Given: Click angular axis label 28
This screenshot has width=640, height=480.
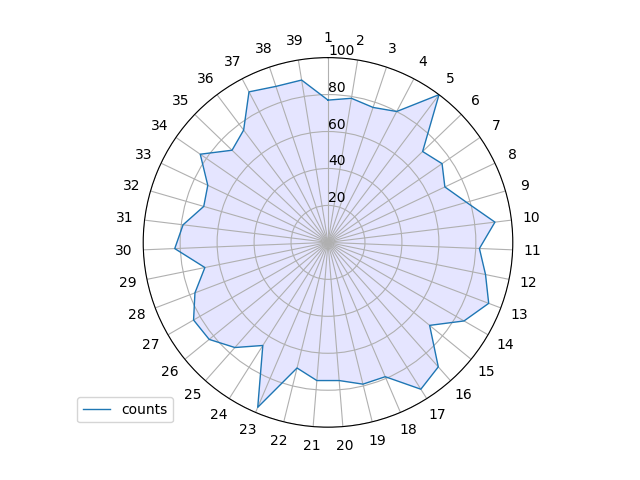Looking at the screenshot, I should click(x=136, y=314).
